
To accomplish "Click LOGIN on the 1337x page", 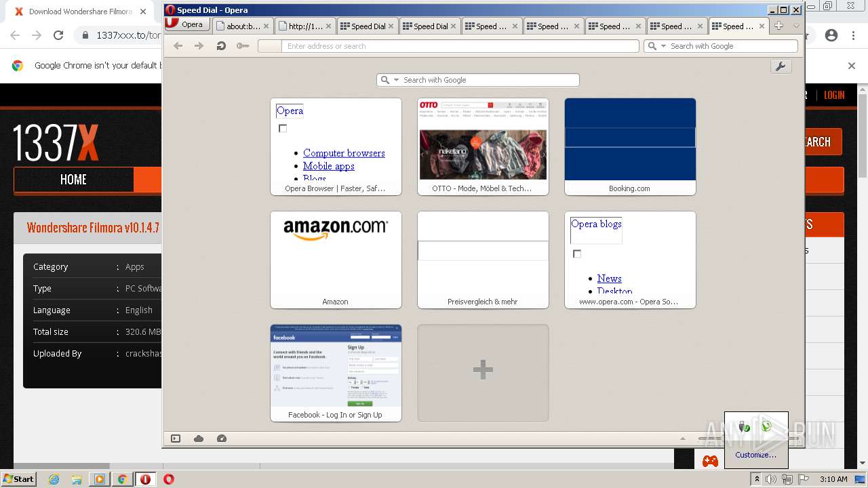I will 834,95.
